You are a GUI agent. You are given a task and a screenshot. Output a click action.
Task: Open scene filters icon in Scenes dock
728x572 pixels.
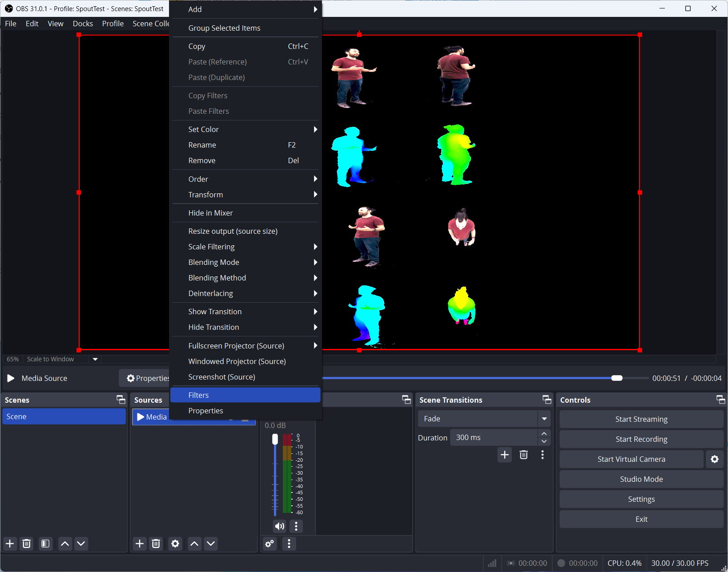click(45, 544)
